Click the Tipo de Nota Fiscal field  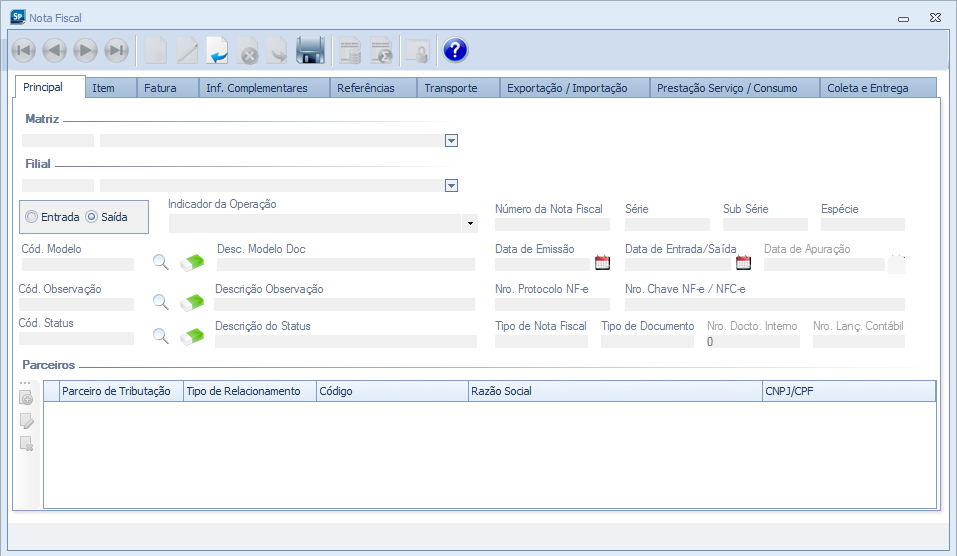(541, 342)
